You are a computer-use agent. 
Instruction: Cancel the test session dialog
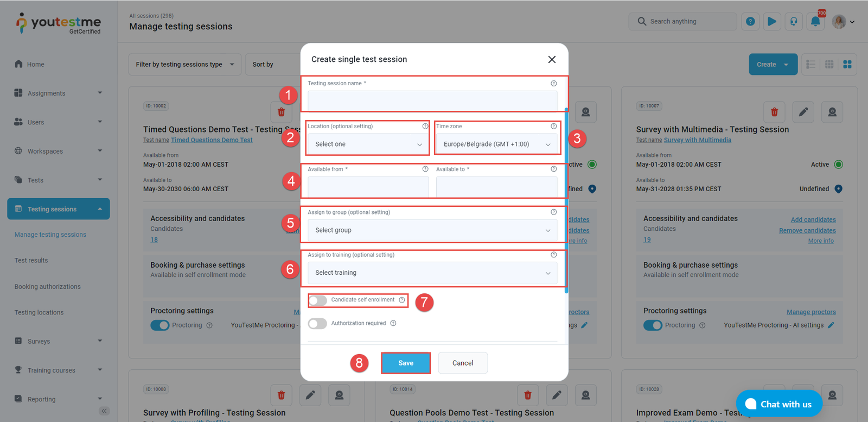[463, 363]
